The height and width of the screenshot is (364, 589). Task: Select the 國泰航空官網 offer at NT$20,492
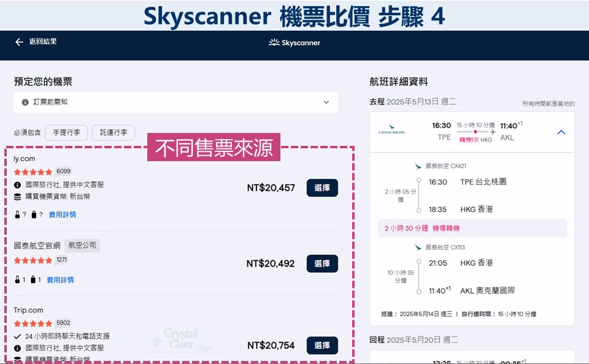point(322,264)
